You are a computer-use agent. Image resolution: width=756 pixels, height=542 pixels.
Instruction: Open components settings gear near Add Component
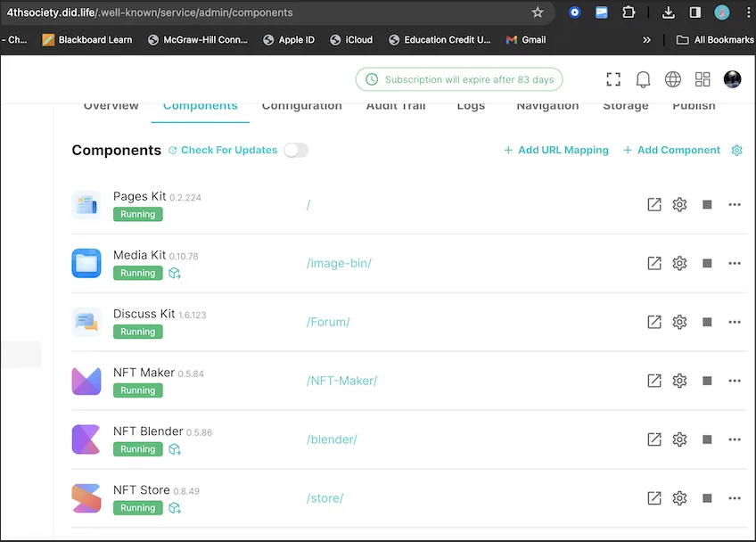(x=736, y=150)
